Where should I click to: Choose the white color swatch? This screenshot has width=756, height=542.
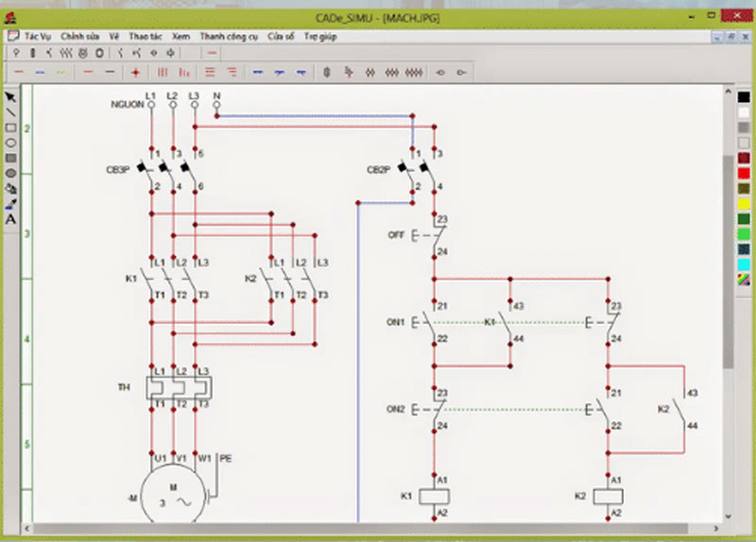coord(744,112)
